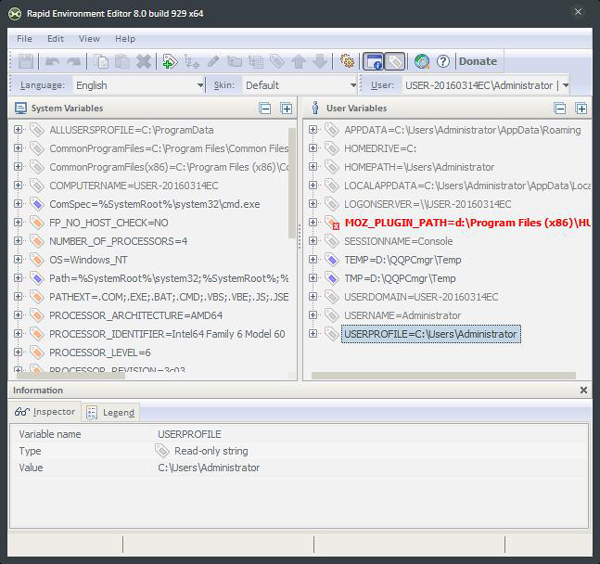Click the Save (floppy disk) toolbar icon
This screenshot has width=600, height=564.
[26, 61]
